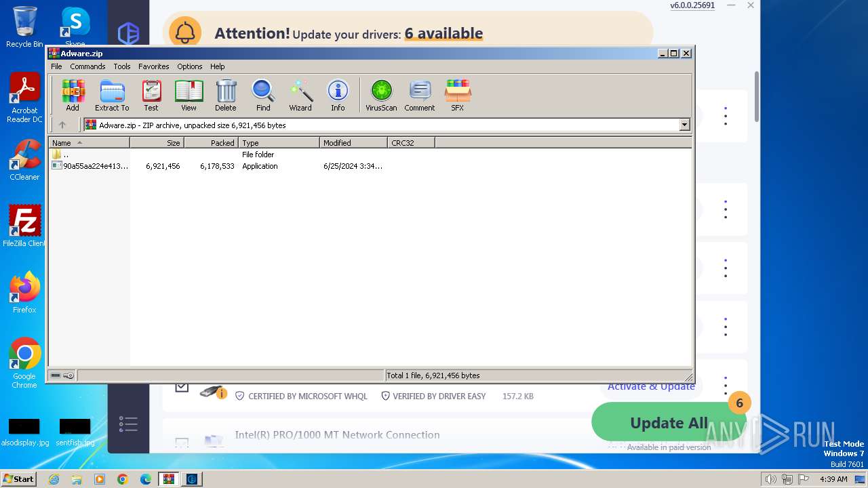Viewport: 868px width, 488px height.
Task: Click the Test archive icon
Action: (151, 96)
